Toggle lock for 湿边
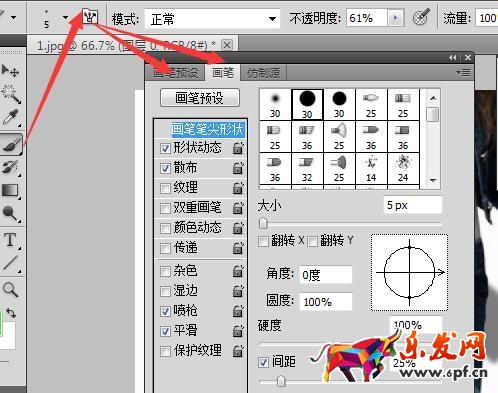Screen dimensions: 498x393 pyautogui.click(x=238, y=291)
